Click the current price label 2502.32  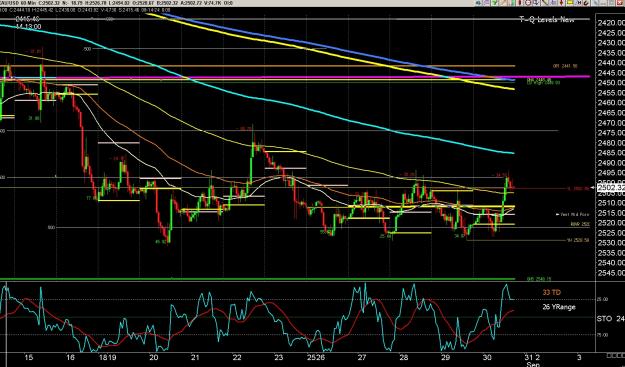(x=611, y=188)
